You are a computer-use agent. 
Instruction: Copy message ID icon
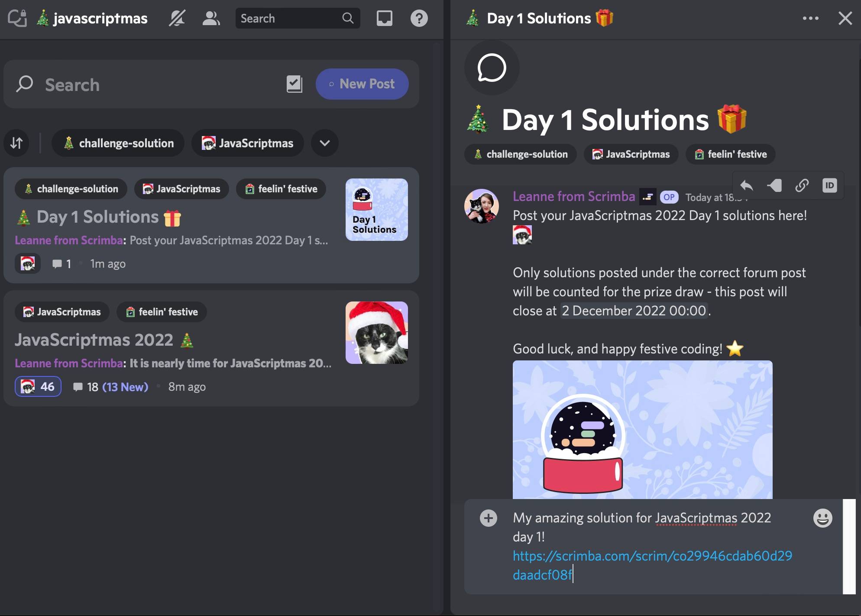click(829, 185)
